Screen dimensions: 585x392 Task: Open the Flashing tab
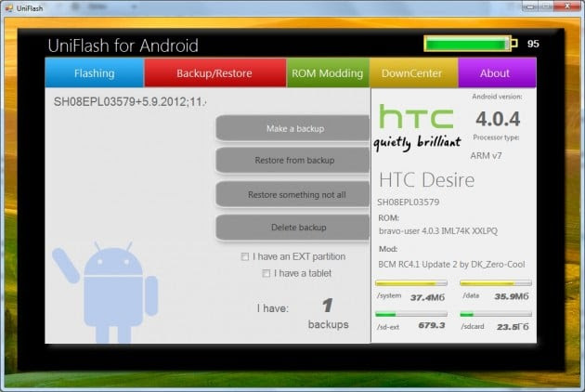click(95, 72)
